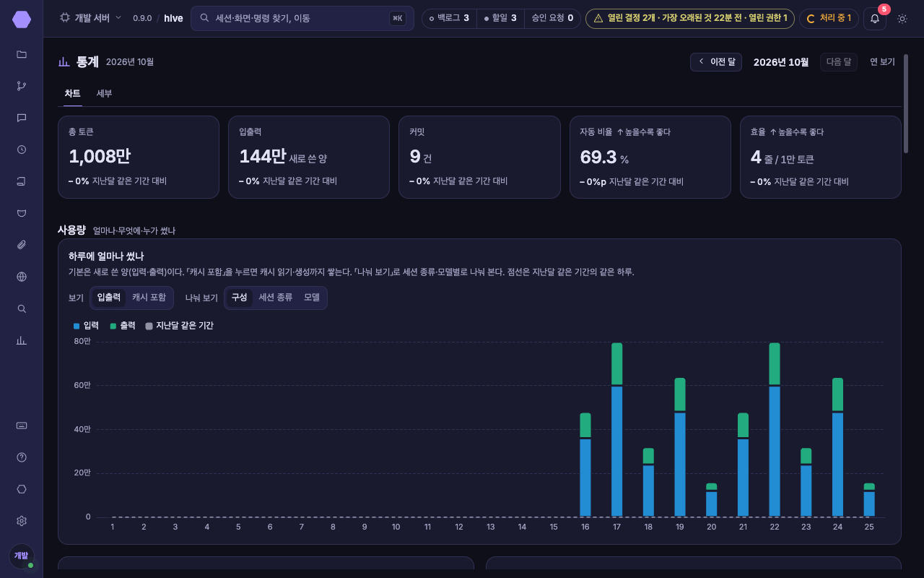Click the 자동 비율 69.3 % card
The height and width of the screenshot is (578, 924).
click(x=650, y=157)
